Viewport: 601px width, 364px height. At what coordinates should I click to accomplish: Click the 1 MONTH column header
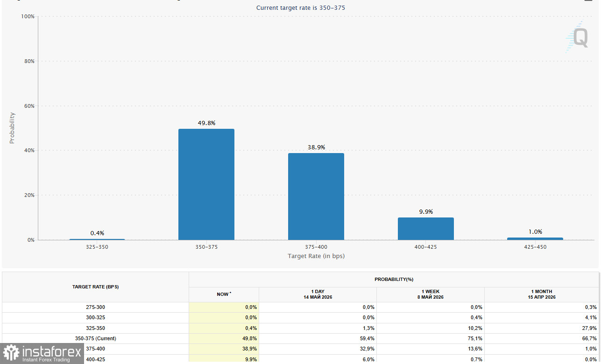(542, 294)
